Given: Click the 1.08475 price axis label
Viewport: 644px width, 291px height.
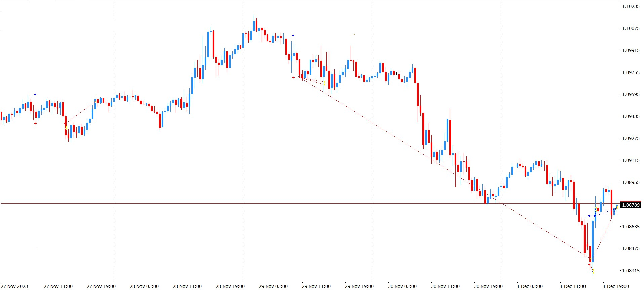Looking at the screenshot, I should tap(631, 248).
